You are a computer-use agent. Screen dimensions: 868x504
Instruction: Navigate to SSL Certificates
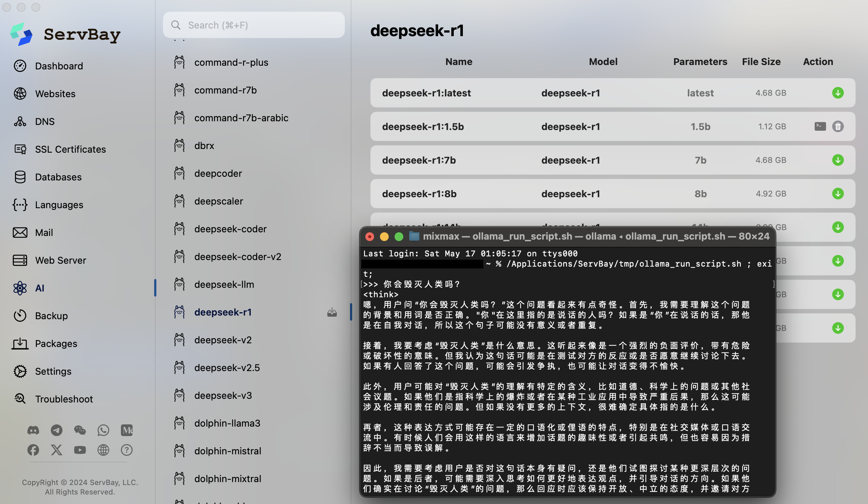[70, 149]
